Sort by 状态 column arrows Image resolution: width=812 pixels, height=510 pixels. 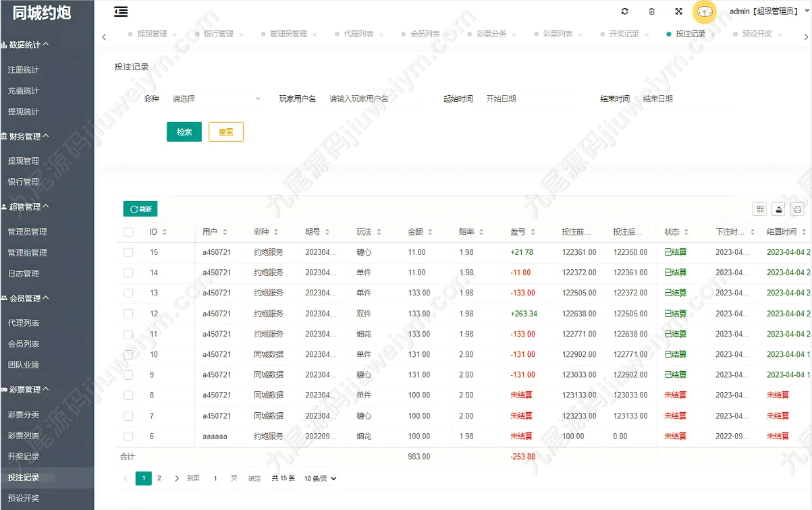click(x=686, y=232)
